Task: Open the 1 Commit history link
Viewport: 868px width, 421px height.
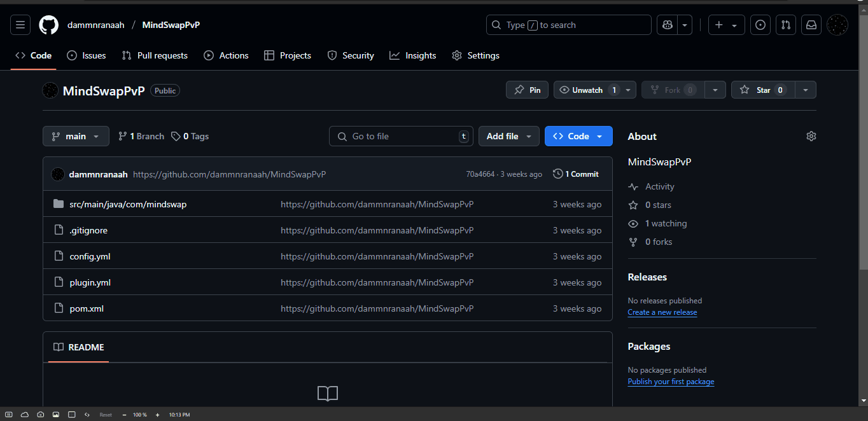Action: (576, 174)
